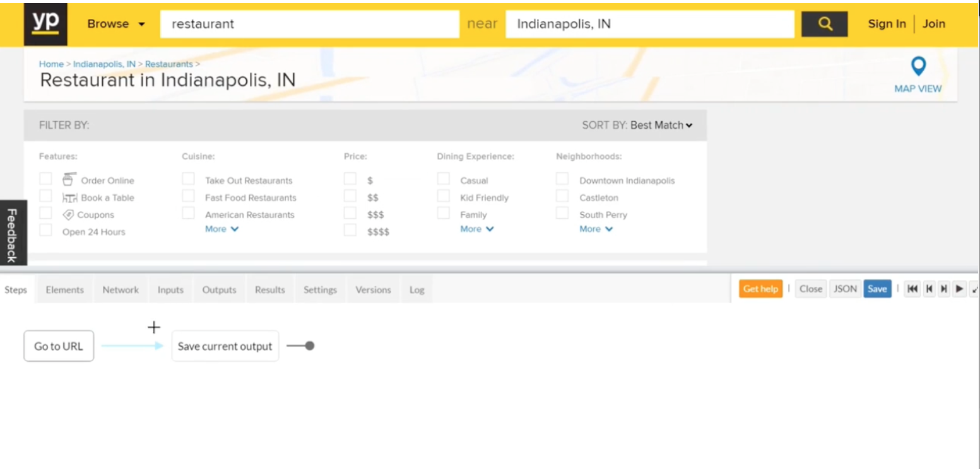
Task: Enable the Fast Food Restaurants checkbox
Action: point(188,196)
